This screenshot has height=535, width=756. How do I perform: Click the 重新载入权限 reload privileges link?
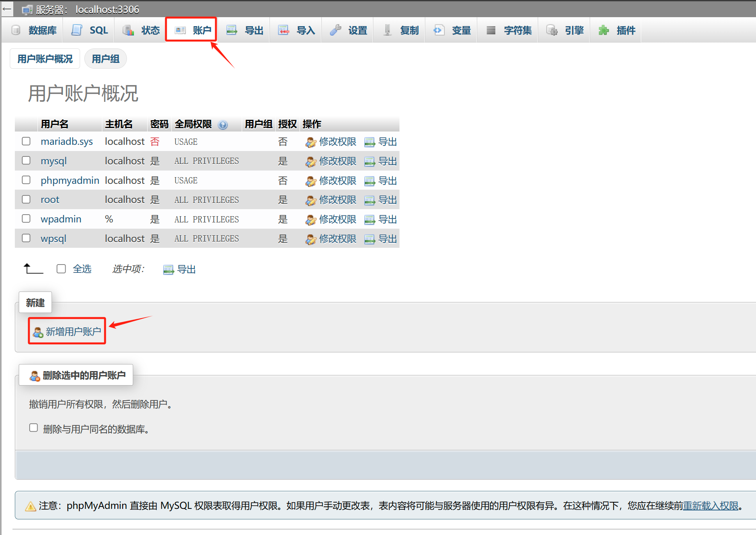pos(711,506)
